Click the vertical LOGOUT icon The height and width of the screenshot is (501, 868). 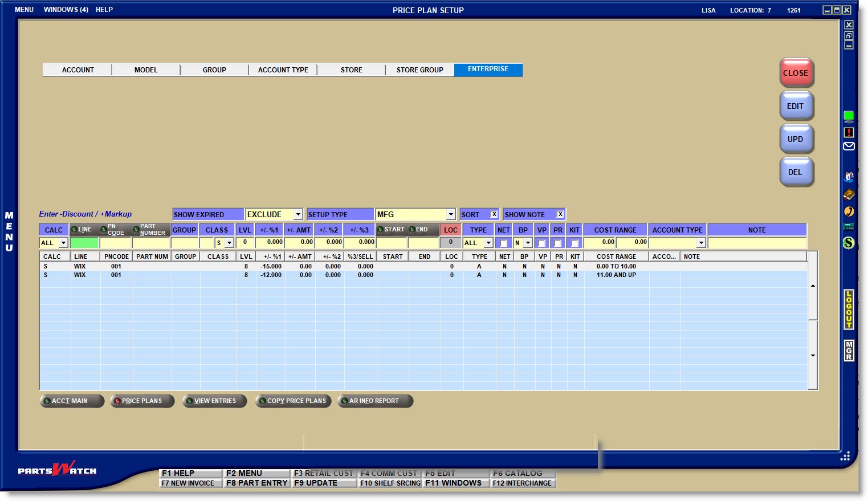(x=849, y=309)
